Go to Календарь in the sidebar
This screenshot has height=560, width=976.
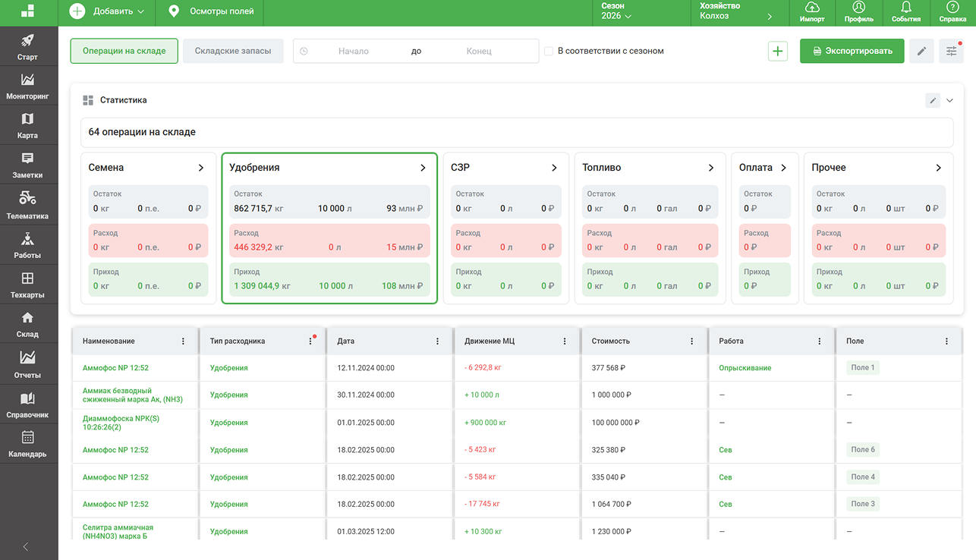pos(27,445)
